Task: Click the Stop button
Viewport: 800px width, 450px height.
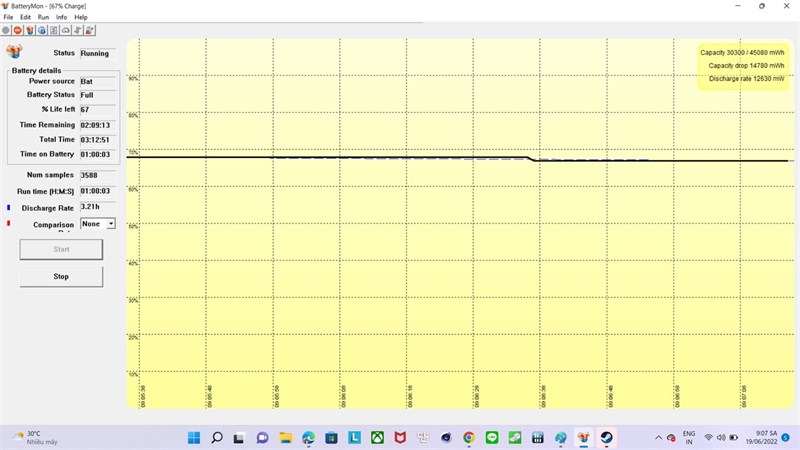Action: (61, 276)
